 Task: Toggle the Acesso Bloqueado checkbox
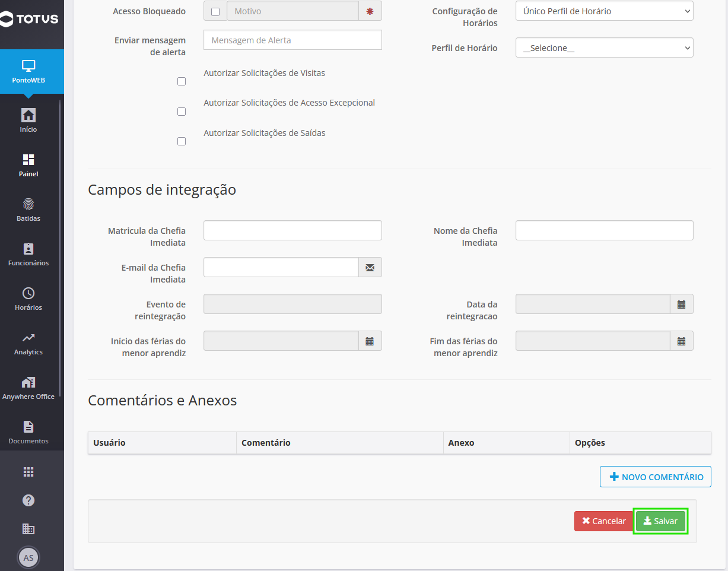pyautogui.click(x=215, y=11)
